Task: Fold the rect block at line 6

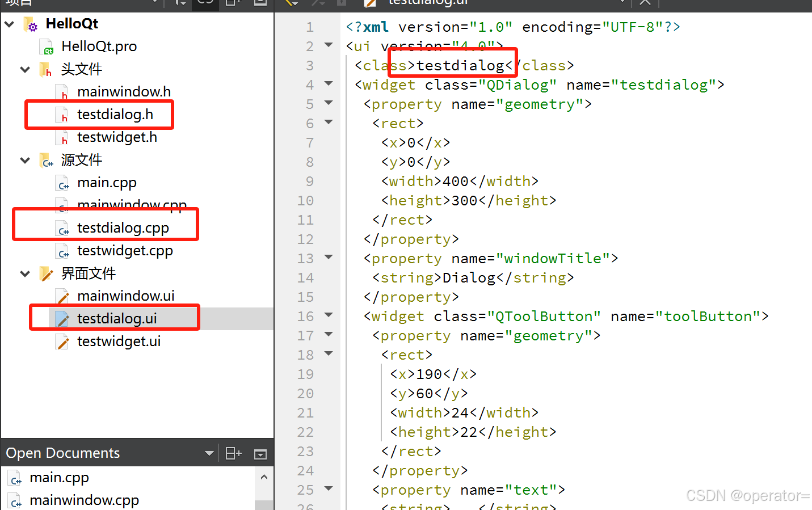Action: [x=329, y=122]
